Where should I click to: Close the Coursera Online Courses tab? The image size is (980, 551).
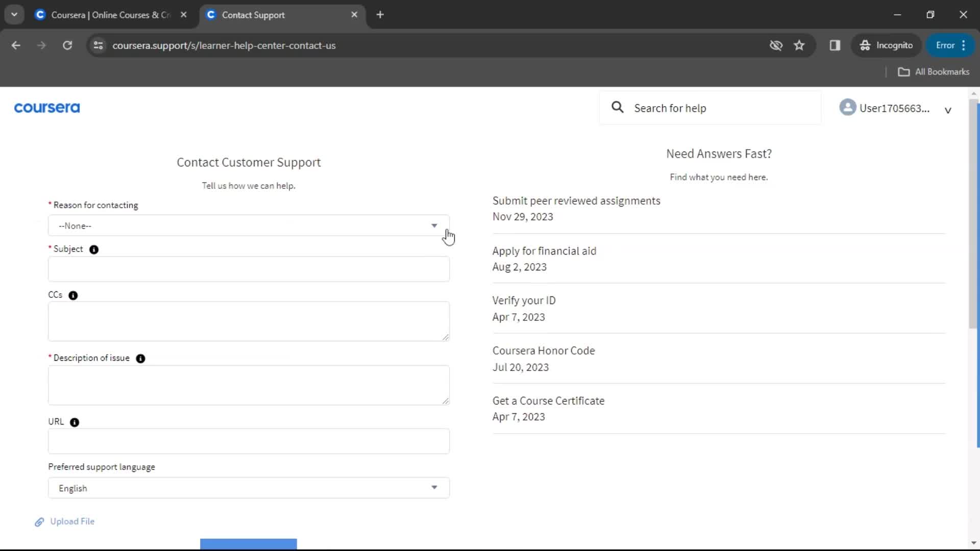184,15
